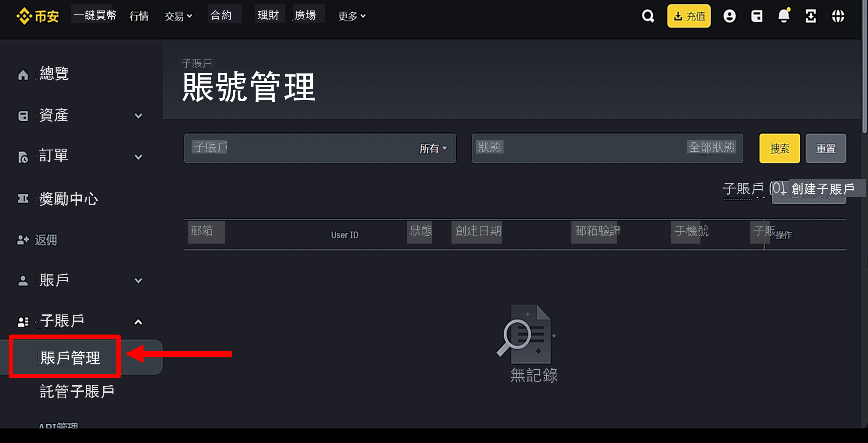Viewport: 868px width, 443px height.
Task: Click the wallet icon beside 資產
Action: 23,116
